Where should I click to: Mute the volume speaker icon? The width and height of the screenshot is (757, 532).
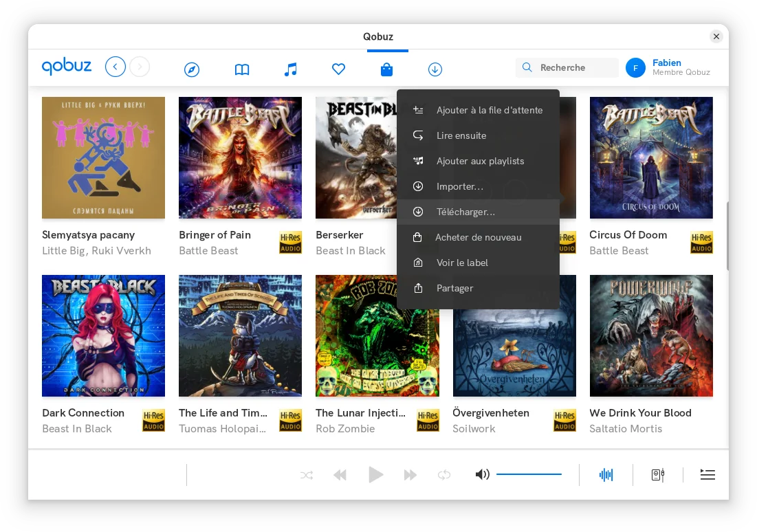[x=482, y=474]
